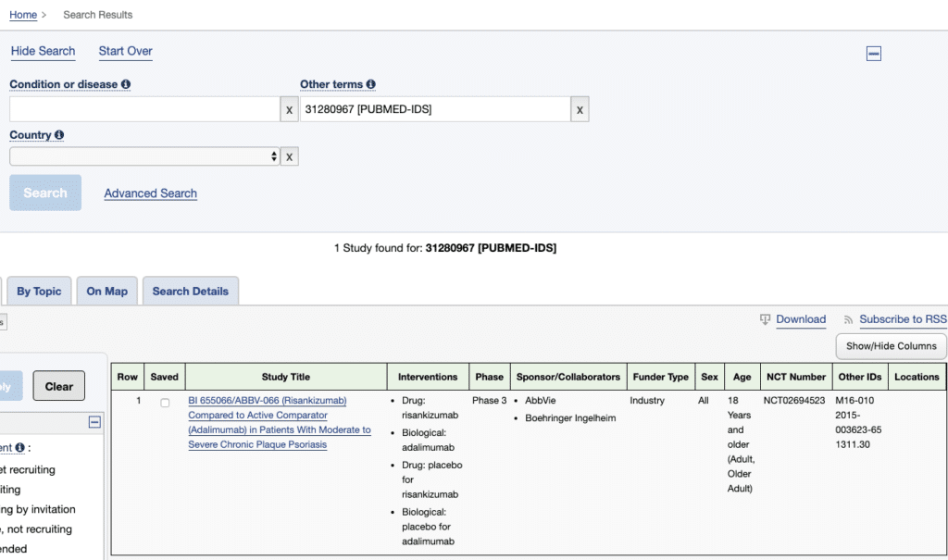Click the Condition or disease label
Viewport: 948px width, 560px height.
pyautogui.click(x=64, y=84)
